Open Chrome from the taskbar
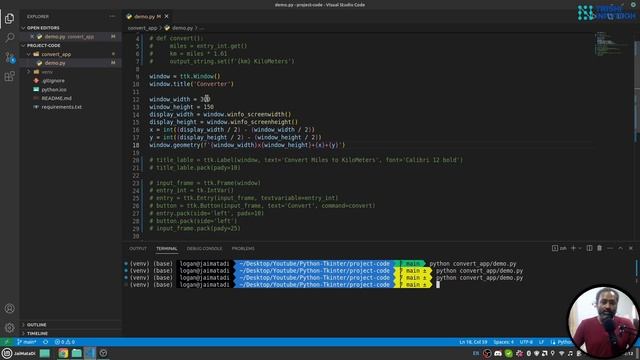The height and width of the screenshot is (360, 640). (x=63, y=353)
